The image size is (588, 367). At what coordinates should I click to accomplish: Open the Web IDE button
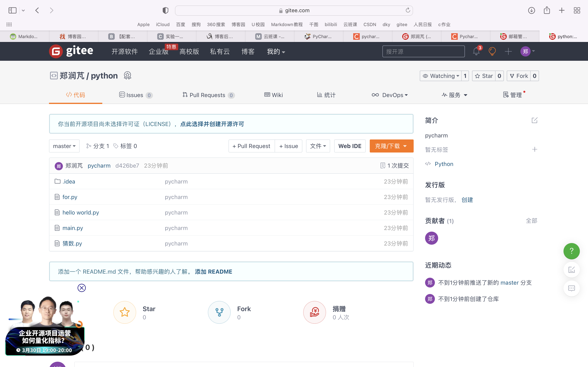pyautogui.click(x=350, y=146)
